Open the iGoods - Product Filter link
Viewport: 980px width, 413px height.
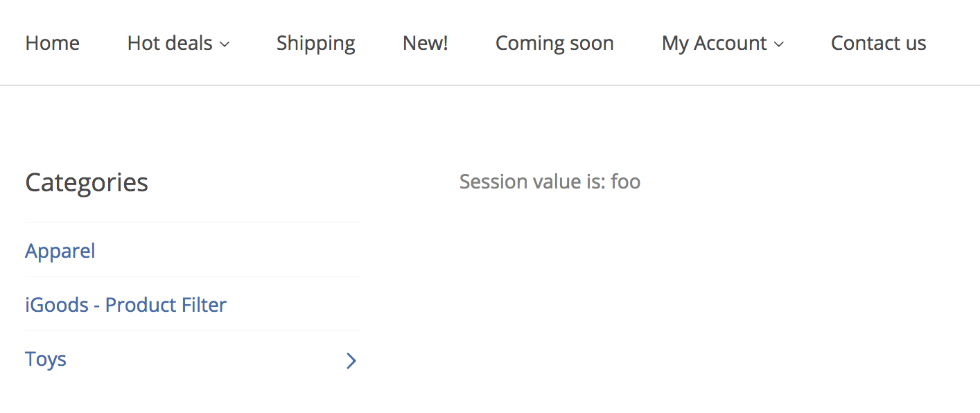[x=125, y=304]
